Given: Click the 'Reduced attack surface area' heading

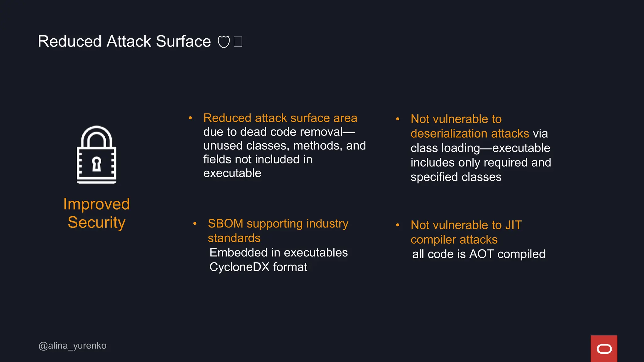Looking at the screenshot, I should (280, 118).
